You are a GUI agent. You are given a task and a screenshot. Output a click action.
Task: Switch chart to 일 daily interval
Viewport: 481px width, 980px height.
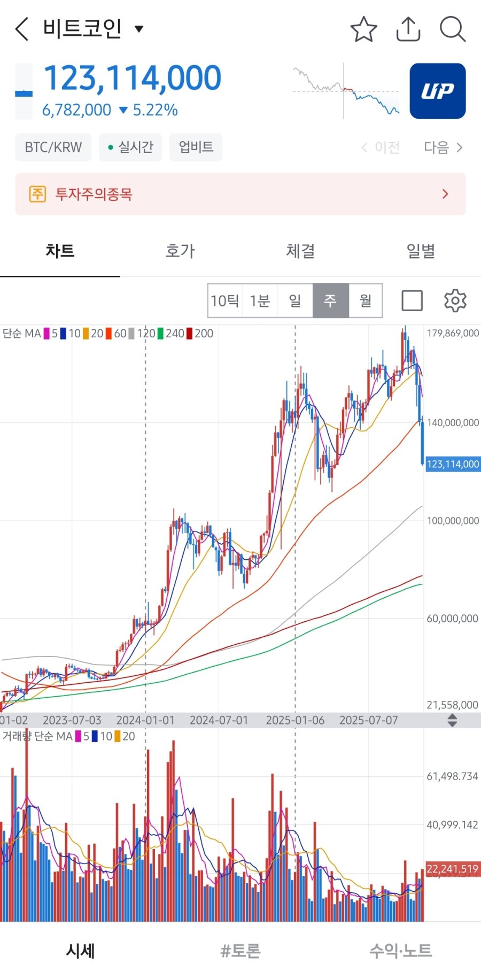pyautogui.click(x=295, y=300)
